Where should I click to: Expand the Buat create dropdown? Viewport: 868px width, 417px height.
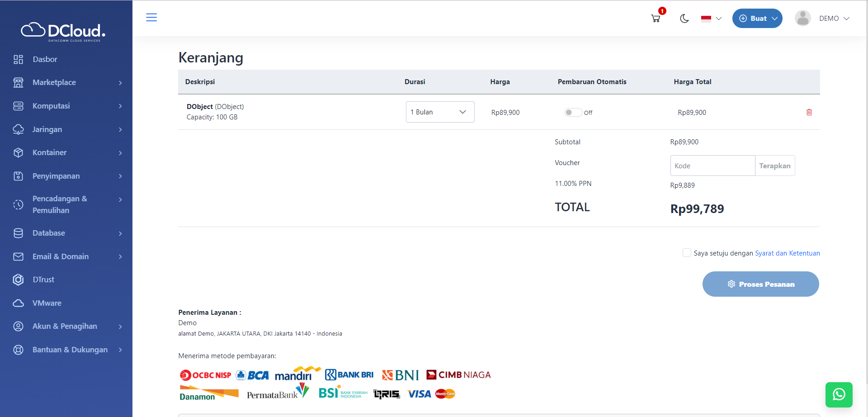(757, 19)
